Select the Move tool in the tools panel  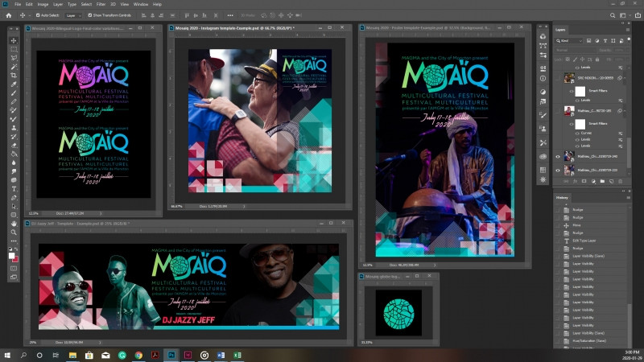coord(14,41)
